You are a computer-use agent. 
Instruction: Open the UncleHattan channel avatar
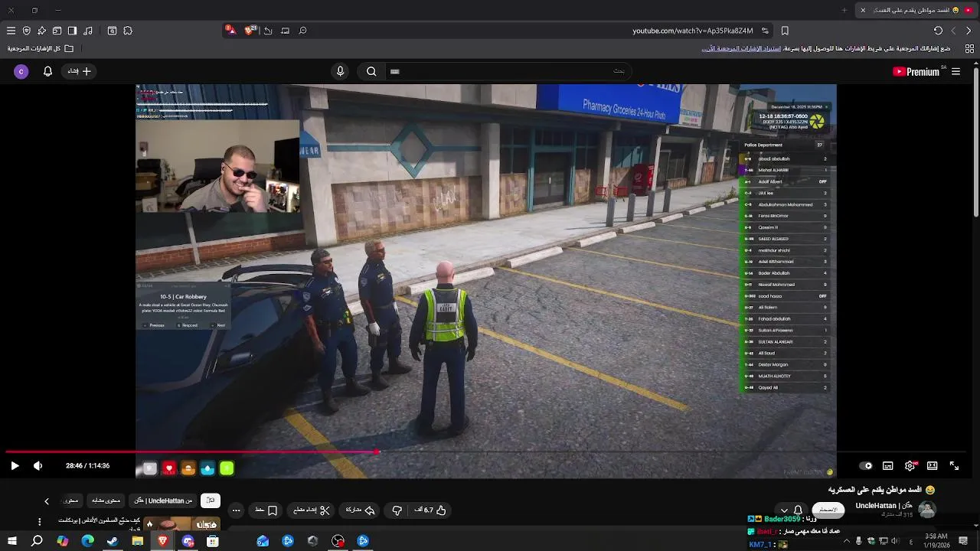coord(926,510)
